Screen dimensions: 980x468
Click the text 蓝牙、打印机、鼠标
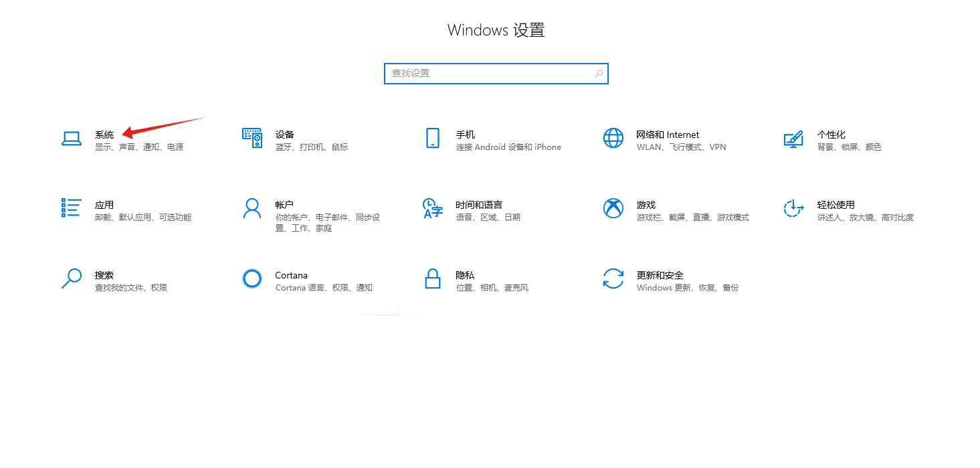(x=312, y=147)
